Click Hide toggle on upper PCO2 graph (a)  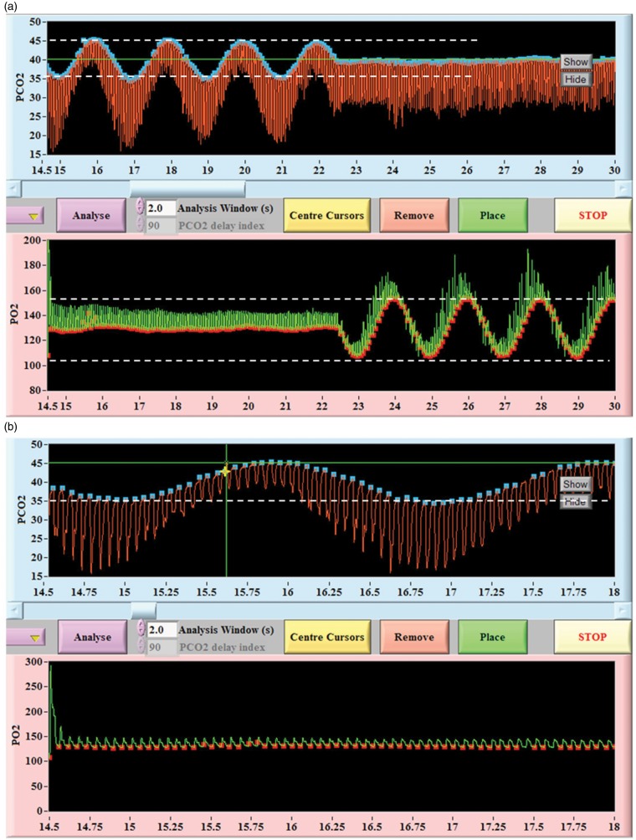point(576,79)
